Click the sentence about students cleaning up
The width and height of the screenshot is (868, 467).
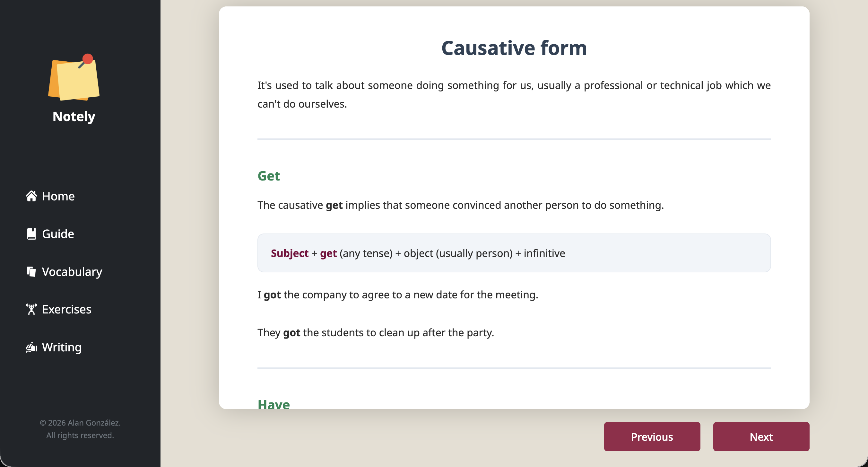click(376, 332)
